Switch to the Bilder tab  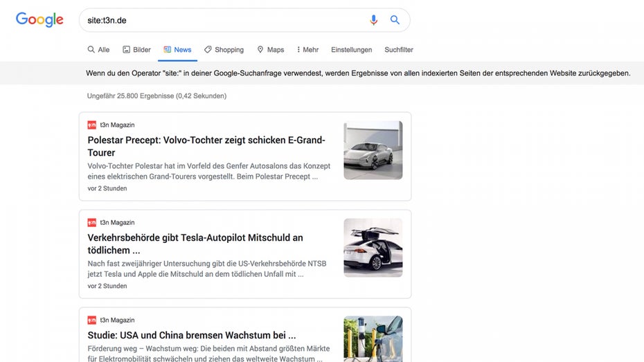(x=137, y=50)
